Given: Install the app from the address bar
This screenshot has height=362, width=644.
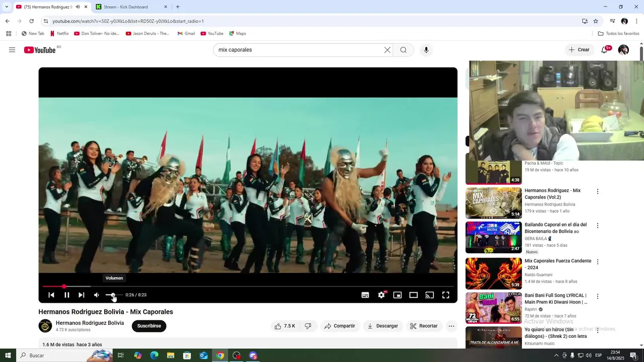Looking at the screenshot, I should (x=585, y=21).
